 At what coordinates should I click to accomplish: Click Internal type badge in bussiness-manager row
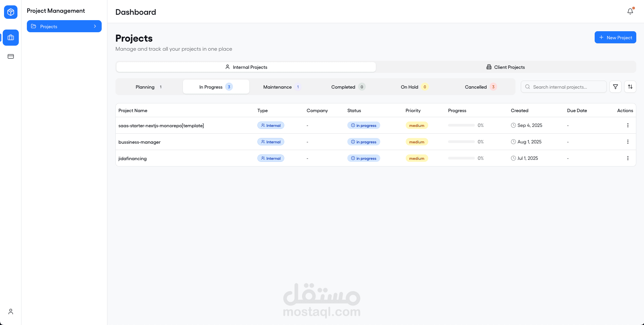click(271, 142)
